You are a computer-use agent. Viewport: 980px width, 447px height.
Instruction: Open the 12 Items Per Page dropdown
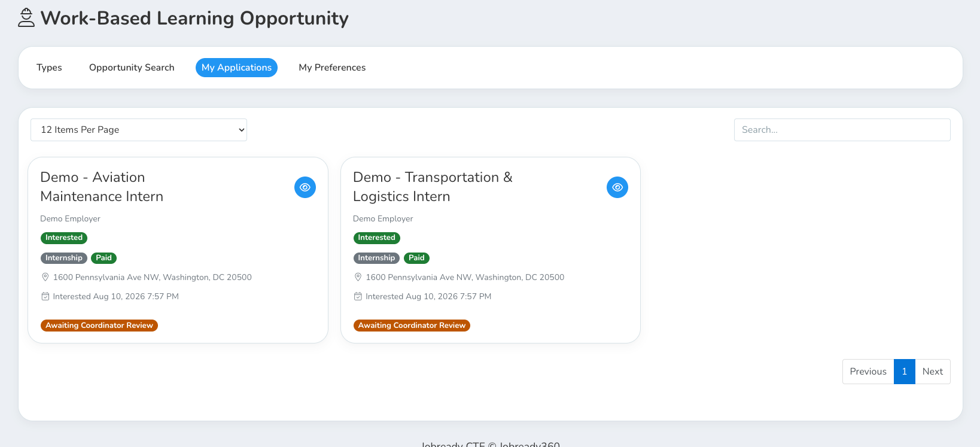click(139, 130)
